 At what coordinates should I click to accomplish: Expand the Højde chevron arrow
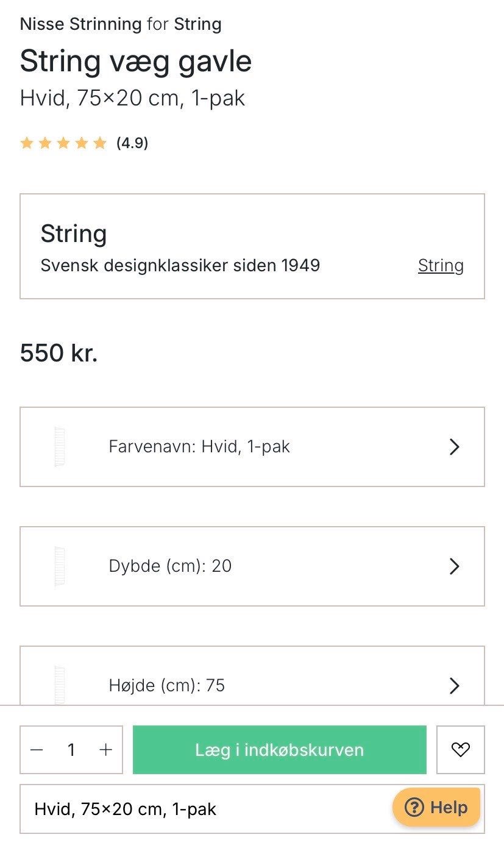pyautogui.click(x=454, y=685)
